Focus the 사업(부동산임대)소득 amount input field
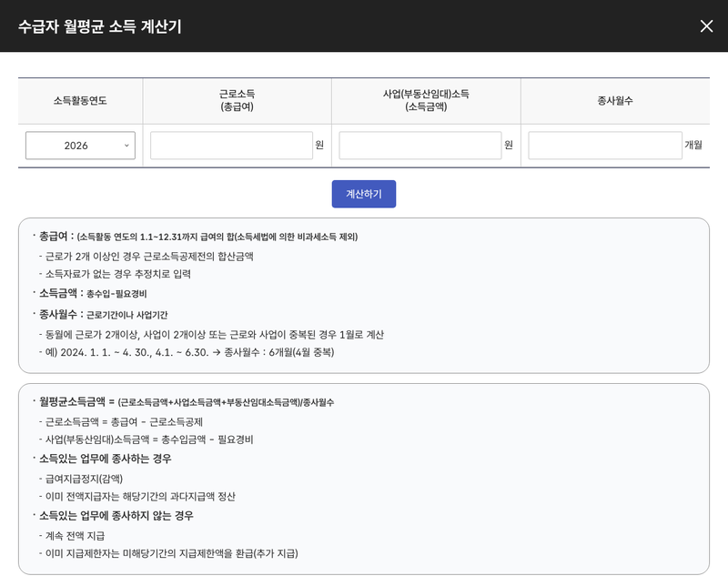This screenshot has height=576, width=728. click(420, 146)
